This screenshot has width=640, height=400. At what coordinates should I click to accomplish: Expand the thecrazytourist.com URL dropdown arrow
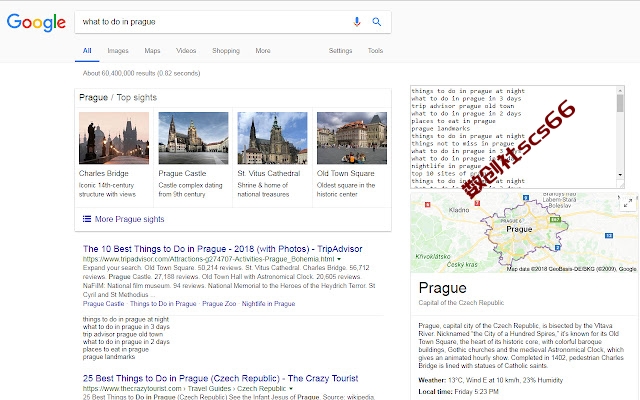click(x=291, y=389)
